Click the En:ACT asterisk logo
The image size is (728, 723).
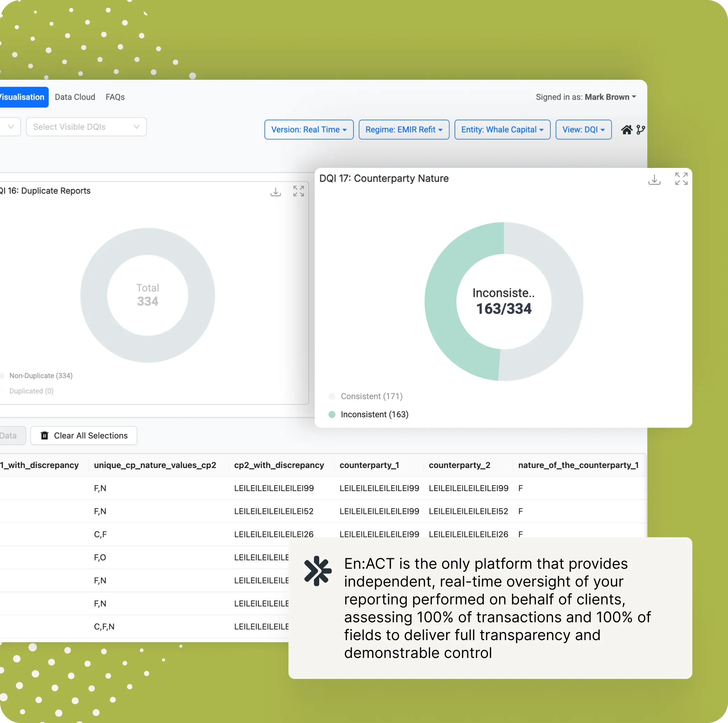[317, 571]
